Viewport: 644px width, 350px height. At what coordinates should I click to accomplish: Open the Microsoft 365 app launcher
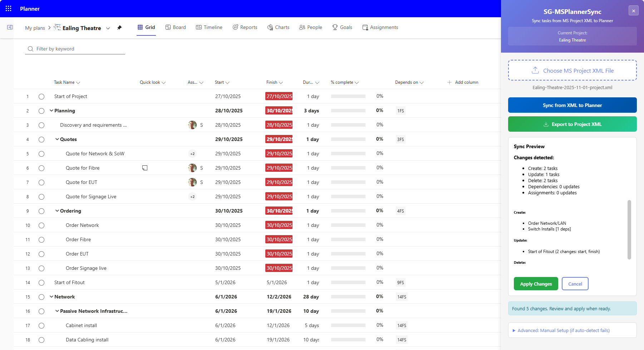point(8,9)
